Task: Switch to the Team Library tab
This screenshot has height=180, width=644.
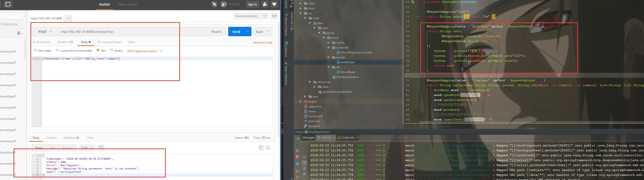Action: 127,4
